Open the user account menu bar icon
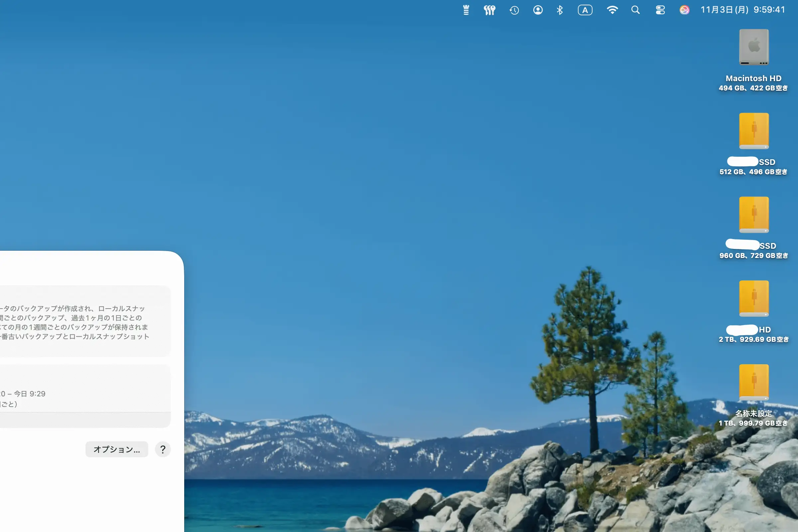This screenshot has height=532, width=798. pyautogui.click(x=538, y=10)
